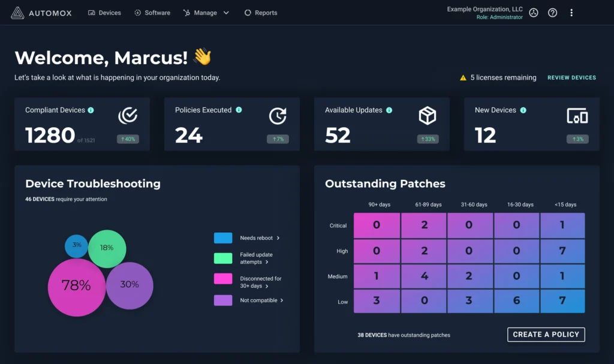Open the Devices menu item
The height and width of the screenshot is (364, 614).
click(104, 13)
